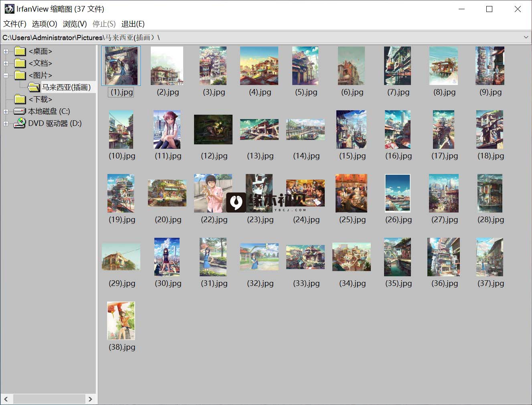This screenshot has height=405, width=532.
Task: Select thumbnail of (26).jpg
Action: 398,193
